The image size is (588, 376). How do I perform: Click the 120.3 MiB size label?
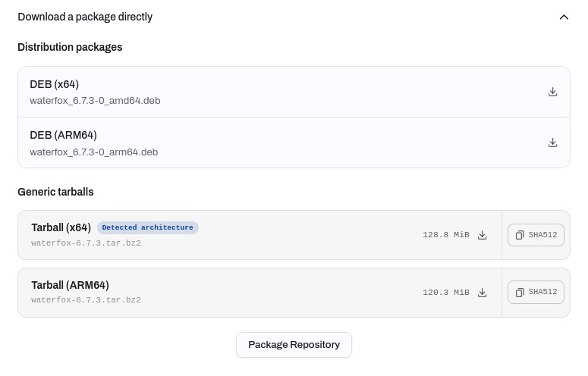(x=446, y=293)
